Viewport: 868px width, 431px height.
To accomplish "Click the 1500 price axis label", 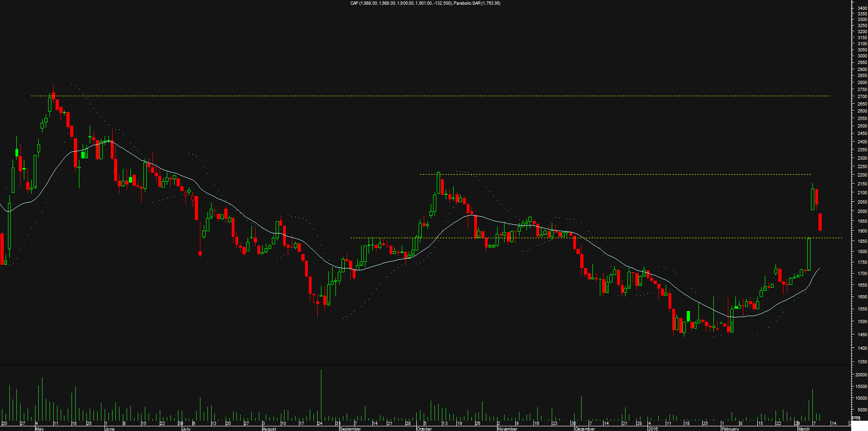I will (862, 321).
